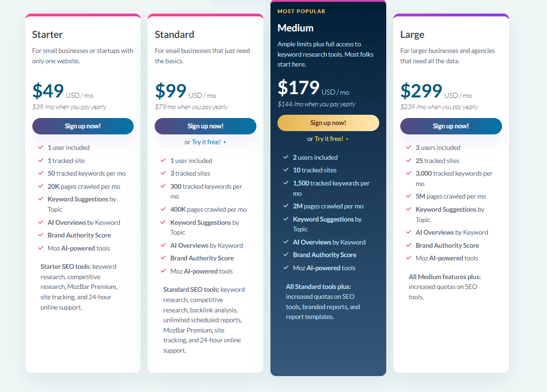Click white checkmark beside Medium's 2 users included

point(286,157)
